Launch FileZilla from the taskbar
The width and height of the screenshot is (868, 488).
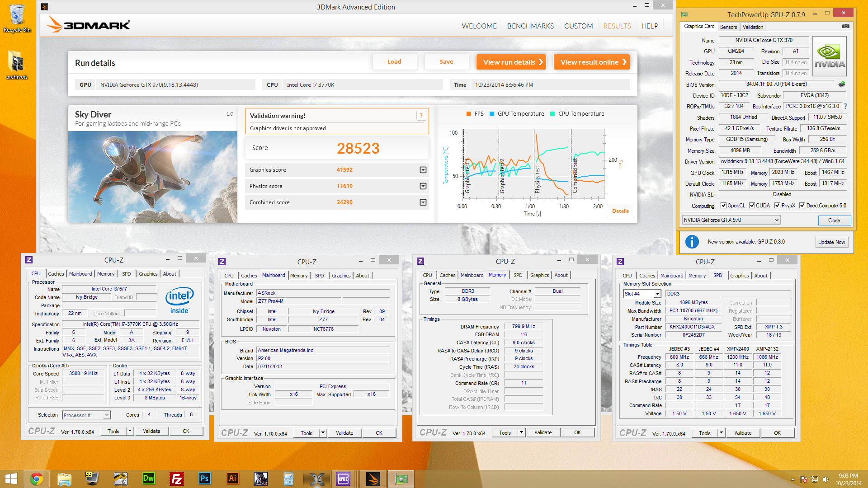click(x=177, y=479)
